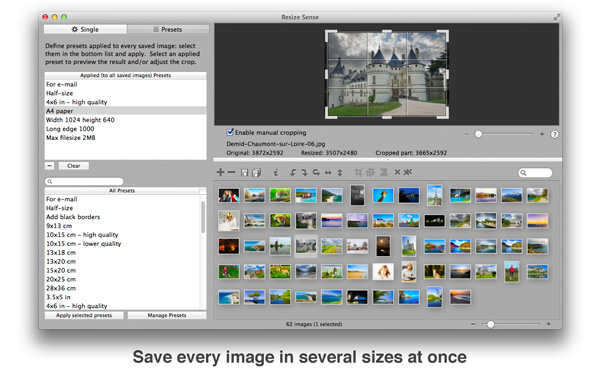The height and width of the screenshot is (375, 600).
Task: Click the stacked floppy disks save-all icon
Action: click(x=256, y=173)
